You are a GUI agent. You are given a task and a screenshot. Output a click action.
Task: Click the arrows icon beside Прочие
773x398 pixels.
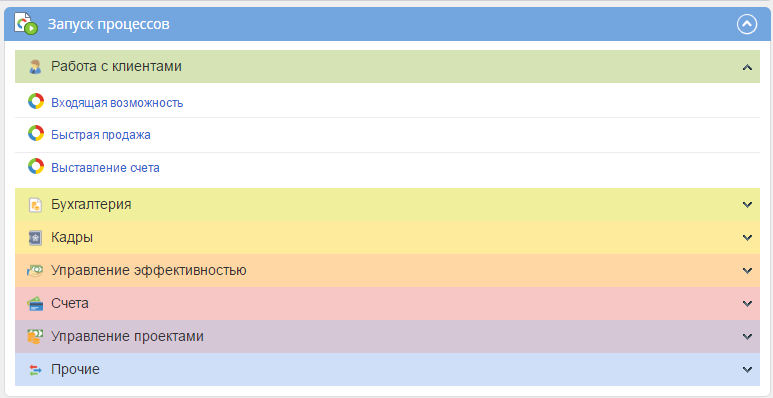click(35, 370)
